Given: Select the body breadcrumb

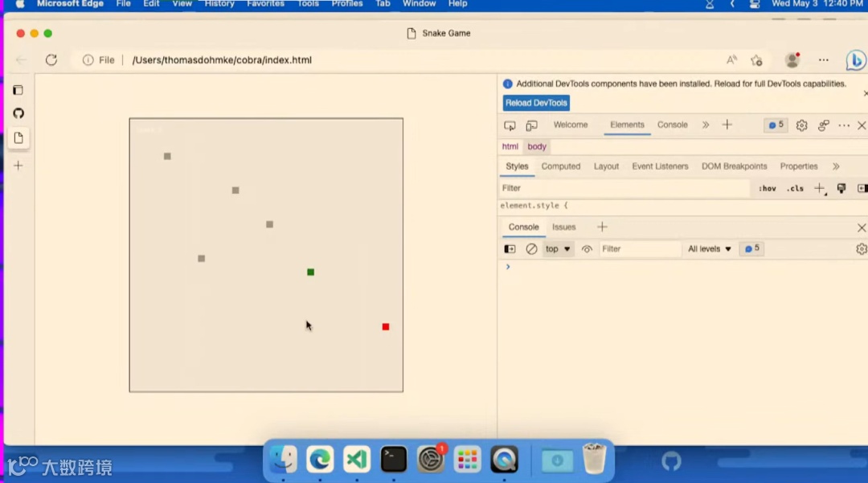Looking at the screenshot, I should (x=536, y=146).
